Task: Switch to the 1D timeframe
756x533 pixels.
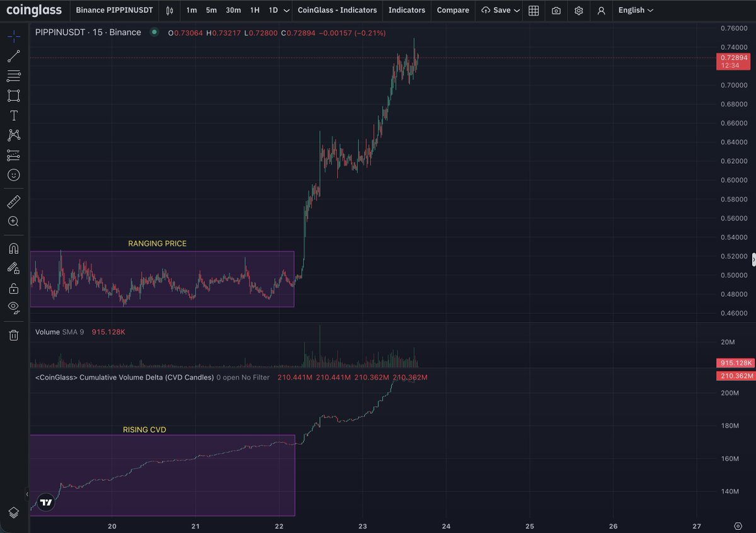Action: click(273, 10)
